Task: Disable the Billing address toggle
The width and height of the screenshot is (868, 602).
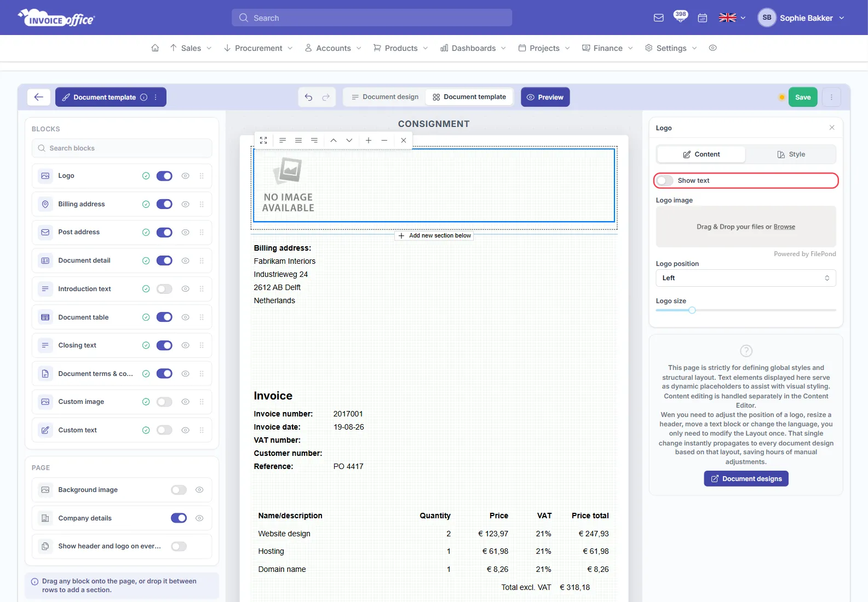Action: 164,204
